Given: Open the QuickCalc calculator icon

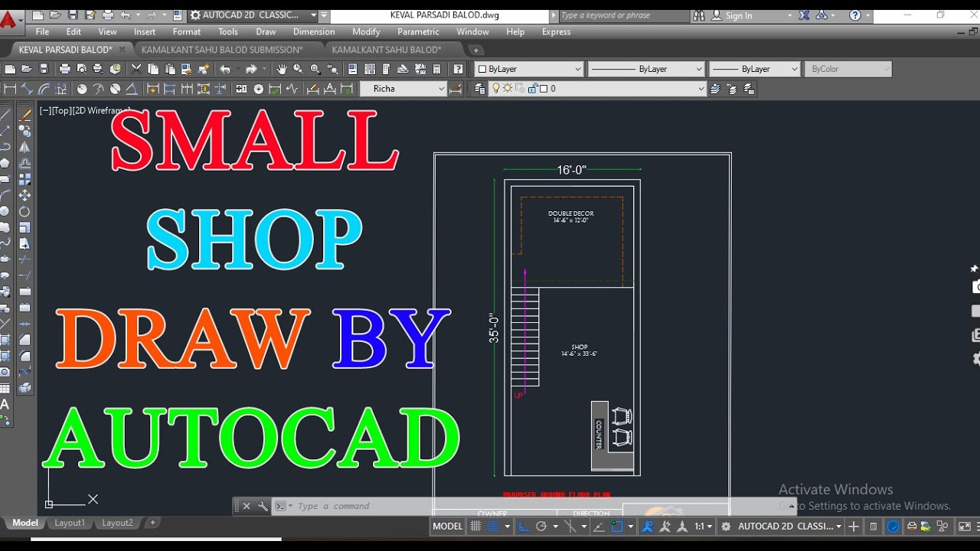Looking at the screenshot, I should click(x=436, y=69).
